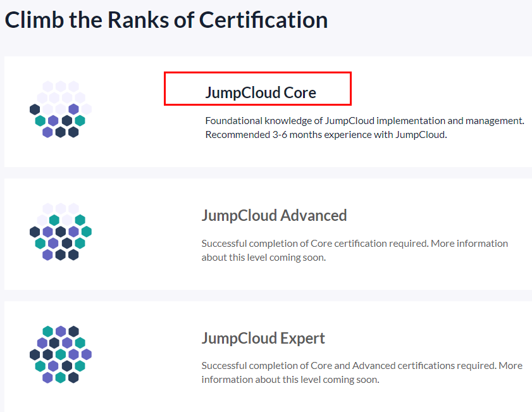Click the top-left teal hexagon in Expert badge
532x412 pixels.
click(x=48, y=332)
